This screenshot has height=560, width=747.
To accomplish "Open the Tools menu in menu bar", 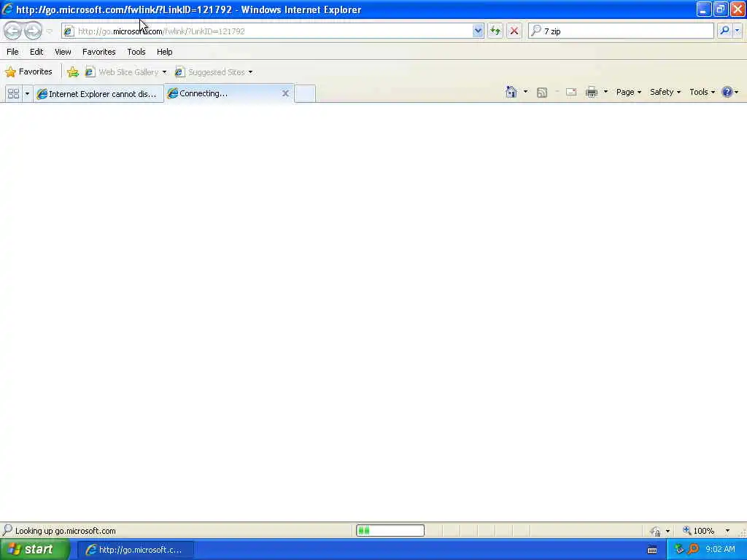I will click(136, 52).
